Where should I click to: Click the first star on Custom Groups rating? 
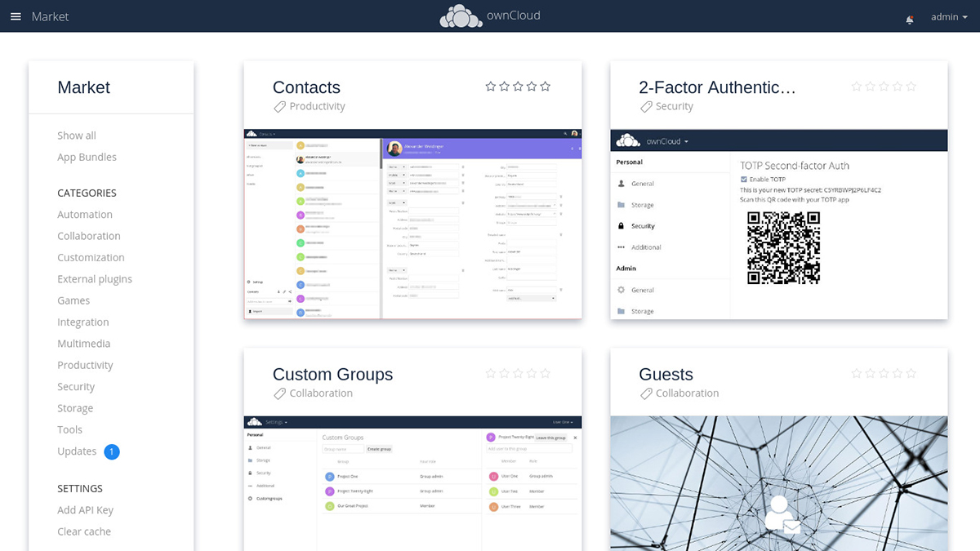point(491,372)
